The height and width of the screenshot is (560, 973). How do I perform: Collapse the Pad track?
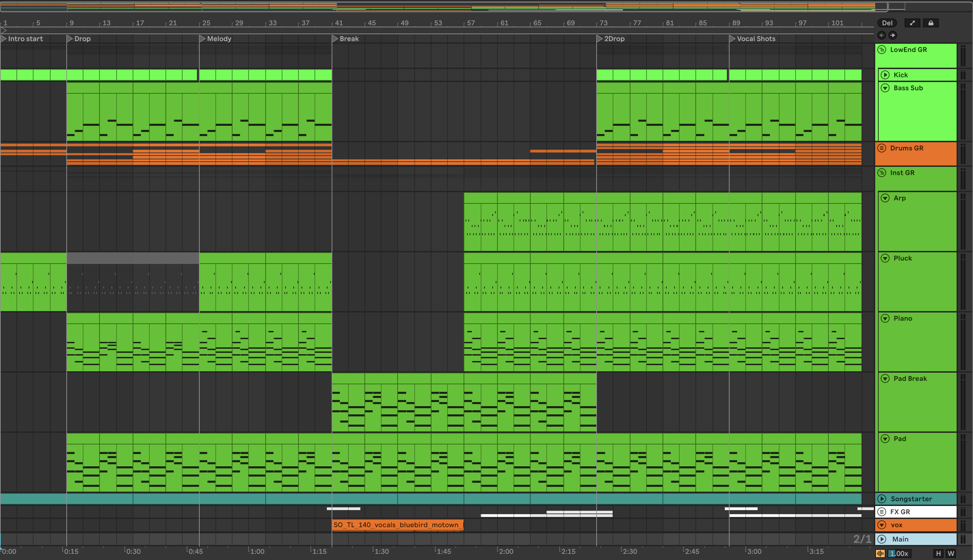(885, 439)
